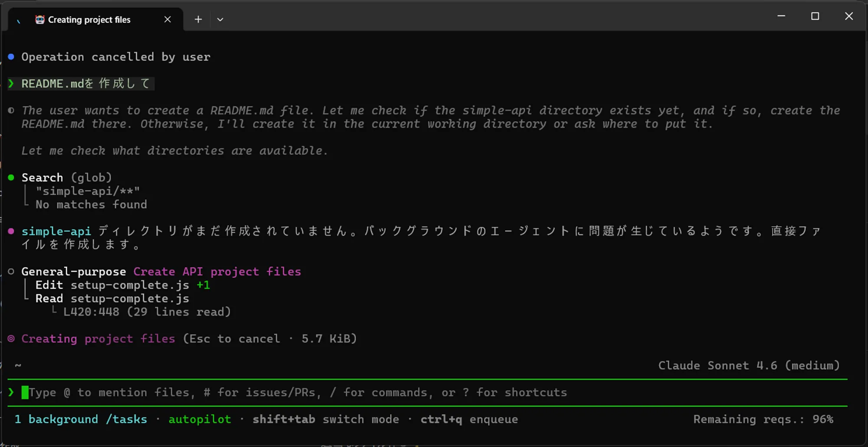This screenshot has height=447, width=868.
Task: Click the autopilot mode indicator
Action: [x=200, y=419]
